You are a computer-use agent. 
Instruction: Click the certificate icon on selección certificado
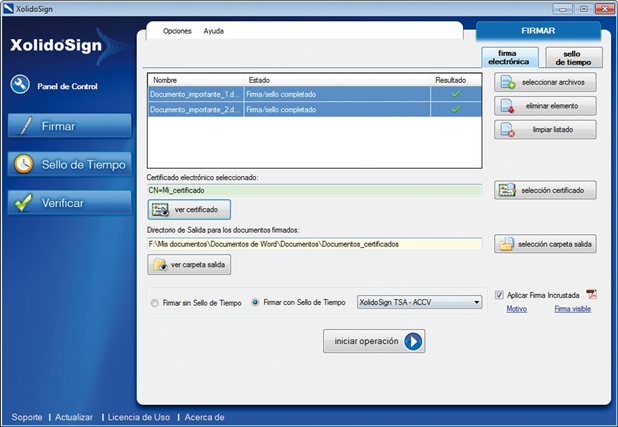[x=507, y=190]
